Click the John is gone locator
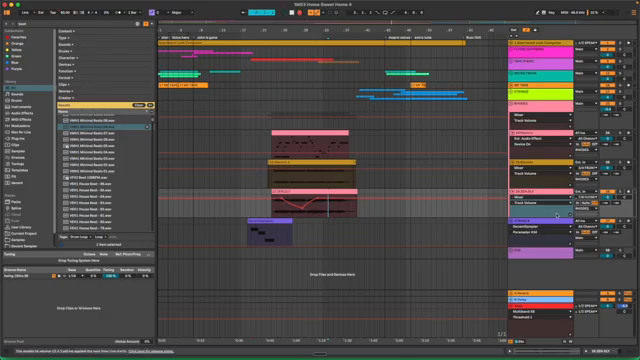 pos(206,38)
